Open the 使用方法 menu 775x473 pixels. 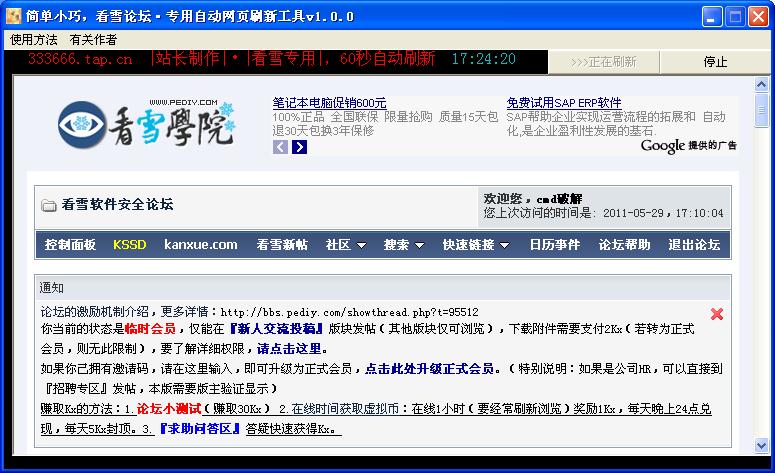(34, 40)
